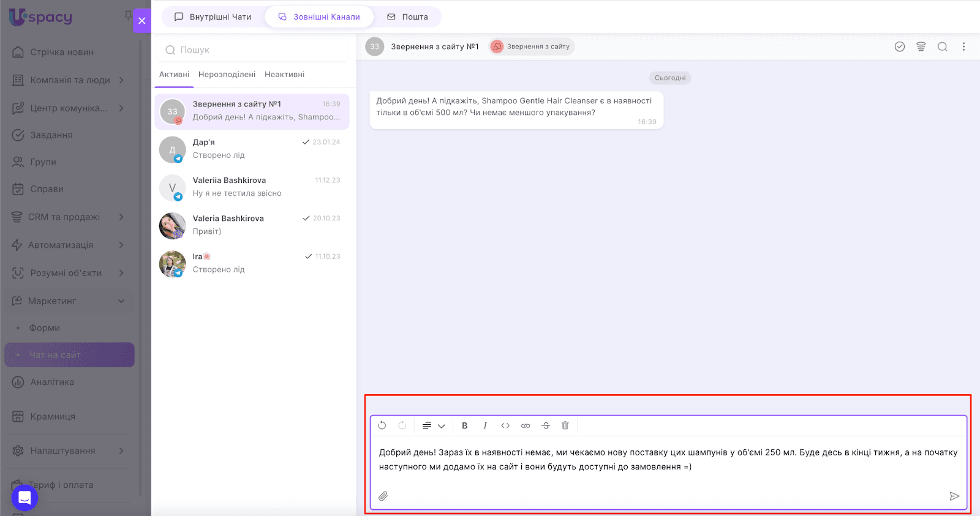Image resolution: width=980 pixels, height=516 pixels.
Task: Undo the last edit in message editor
Action: coord(382,425)
